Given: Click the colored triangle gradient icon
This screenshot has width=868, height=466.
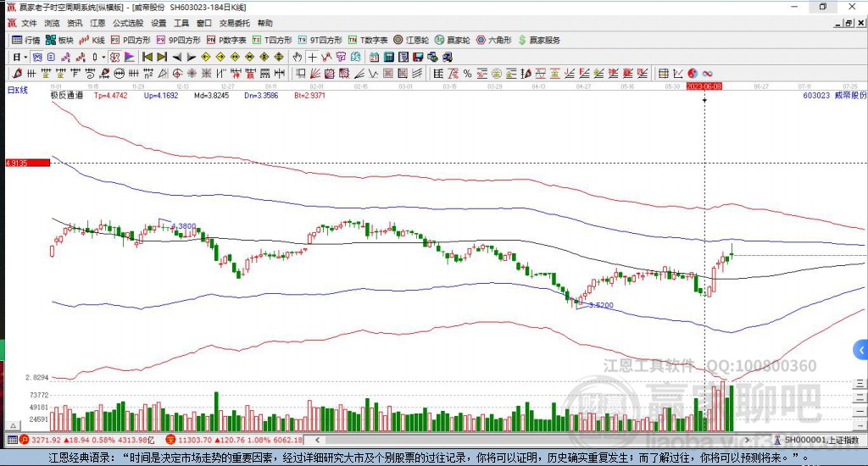Looking at the screenshot, I should tap(130, 57).
